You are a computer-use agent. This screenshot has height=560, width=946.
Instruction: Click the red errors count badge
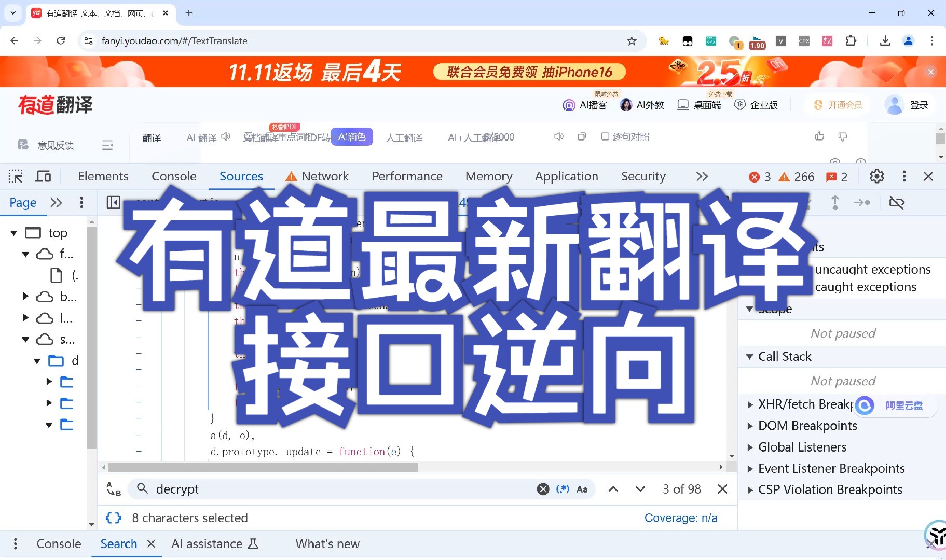tap(760, 177)
